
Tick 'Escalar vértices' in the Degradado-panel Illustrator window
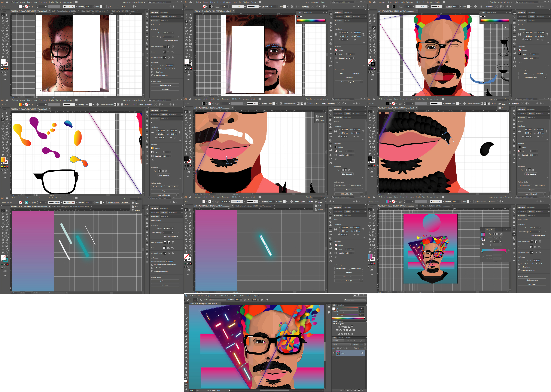click(519, 267)
